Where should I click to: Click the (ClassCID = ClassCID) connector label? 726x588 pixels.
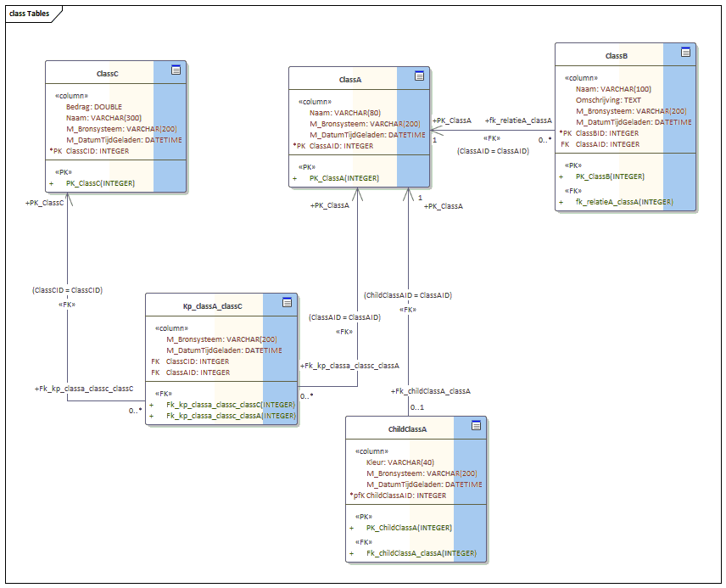(68, 290)
